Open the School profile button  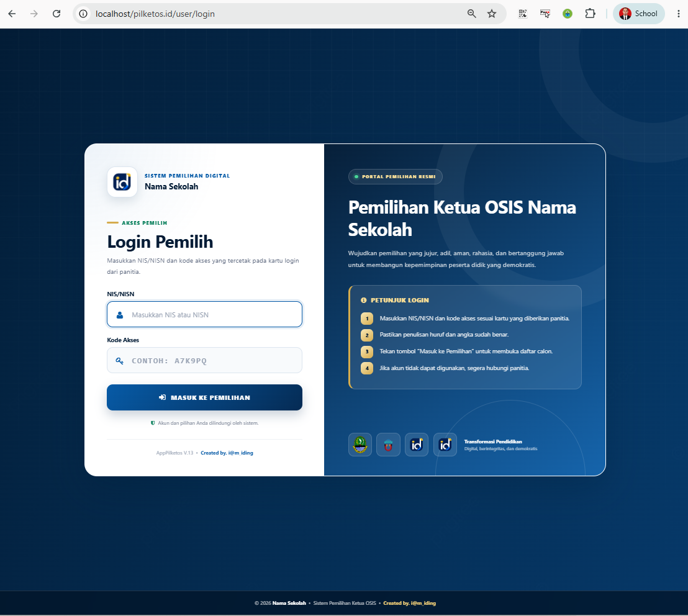pos(638,14)
